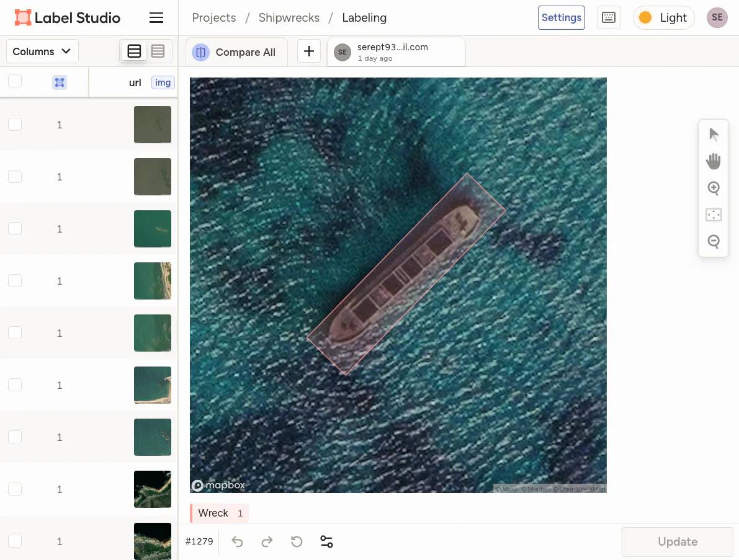Go to Shipwrecks in the breadcrumb
This screenshot has width=739, height=560.
click(289, 18)
